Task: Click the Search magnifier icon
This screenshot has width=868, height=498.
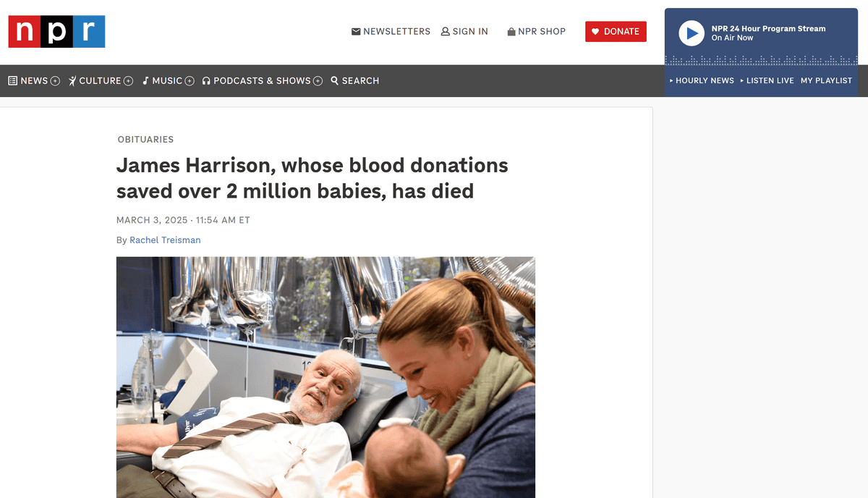Action: click(x=335, y=80)
